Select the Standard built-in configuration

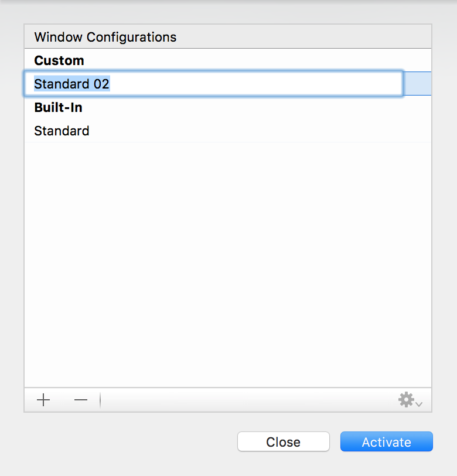[62, 131]
